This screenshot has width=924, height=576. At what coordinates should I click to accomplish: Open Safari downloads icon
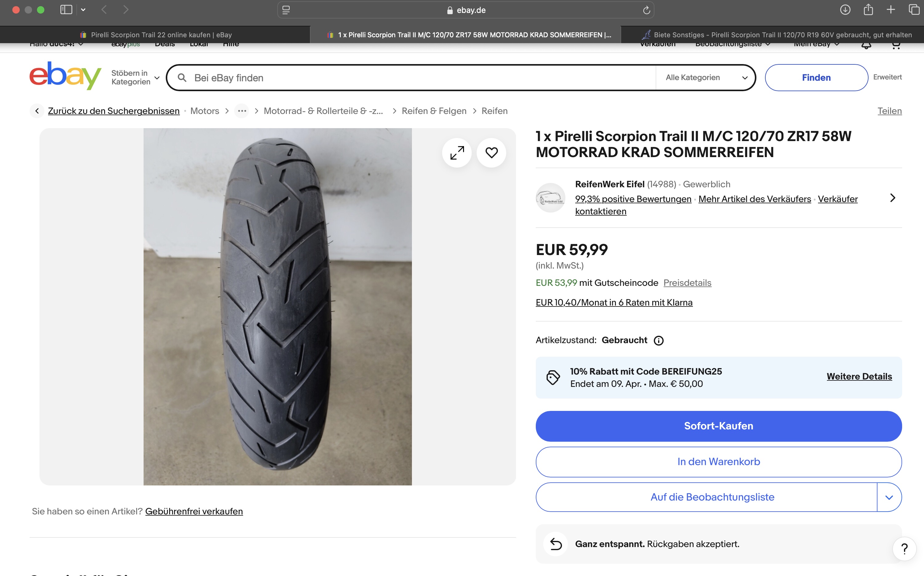[845, 10]
